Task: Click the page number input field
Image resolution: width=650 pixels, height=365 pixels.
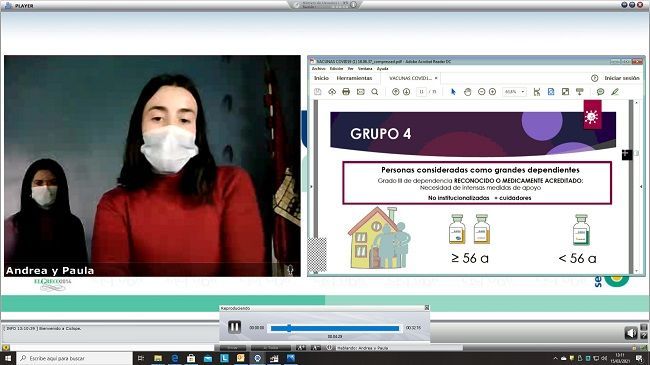Action: [421, 92]
